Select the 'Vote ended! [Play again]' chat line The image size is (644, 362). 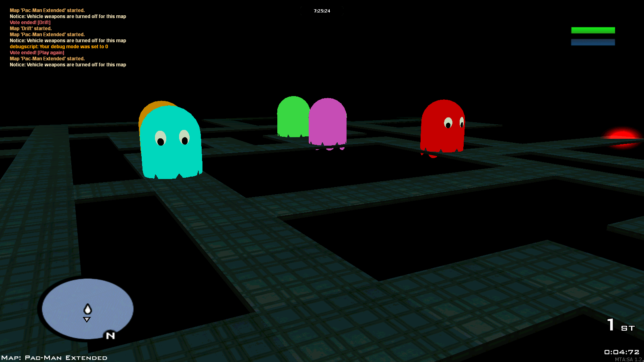pos(37,53)
